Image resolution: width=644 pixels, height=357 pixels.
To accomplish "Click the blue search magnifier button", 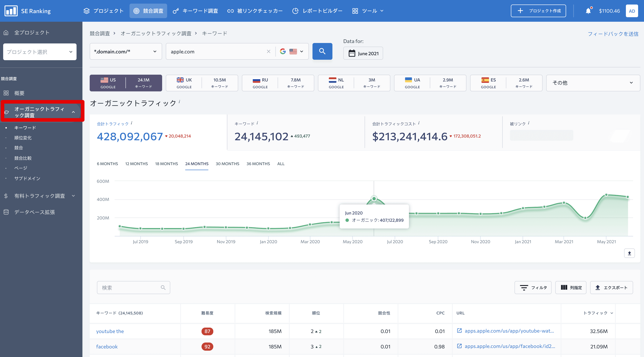I will [322, 51].
